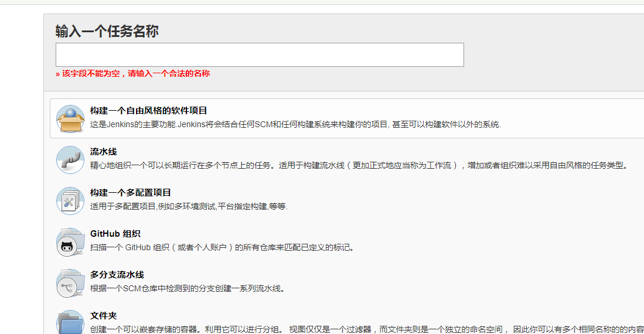Select the GitHub organization octocat icon
Screen dimensions: 644x334
[x=70, y=242]
